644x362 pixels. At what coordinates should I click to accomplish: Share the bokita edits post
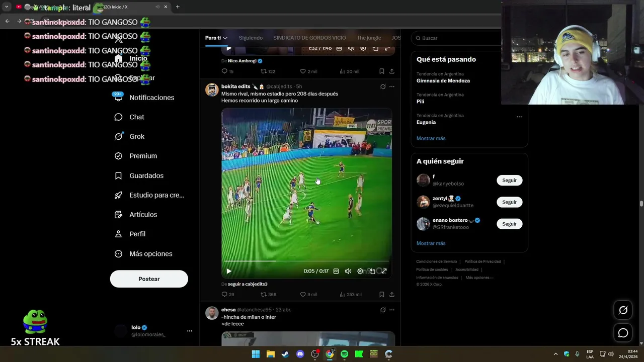[392, 295]
